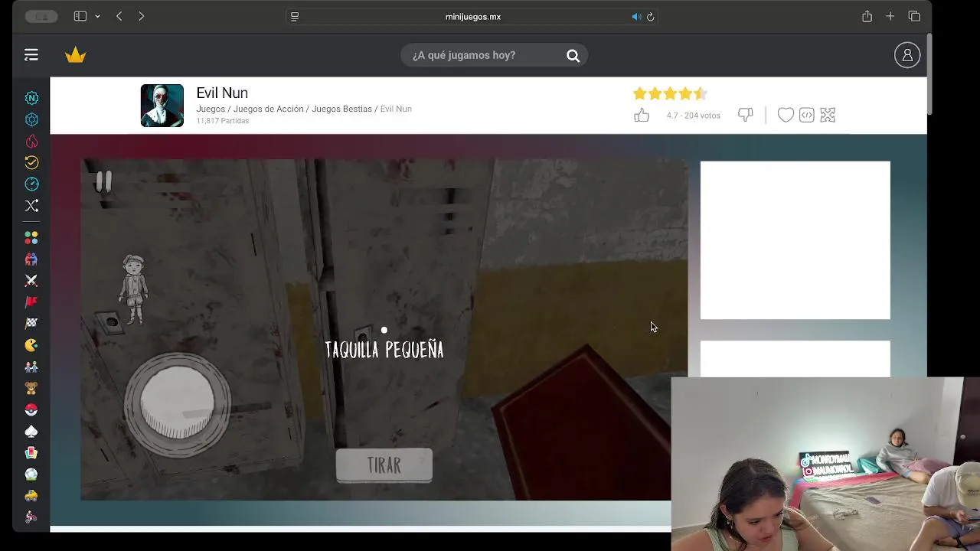Click the gold crown site logo
Screen dimensions: 980x551
[x=76, y=55]
